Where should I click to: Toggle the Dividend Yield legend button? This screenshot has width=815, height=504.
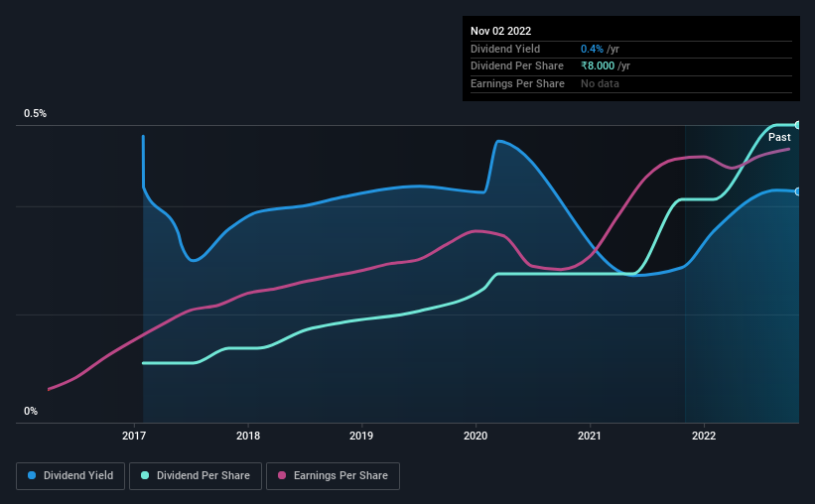click(70, 476)
